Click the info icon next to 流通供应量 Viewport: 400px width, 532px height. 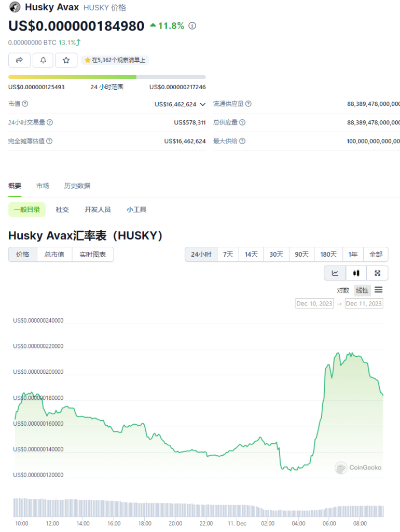(x=248, y=104)
